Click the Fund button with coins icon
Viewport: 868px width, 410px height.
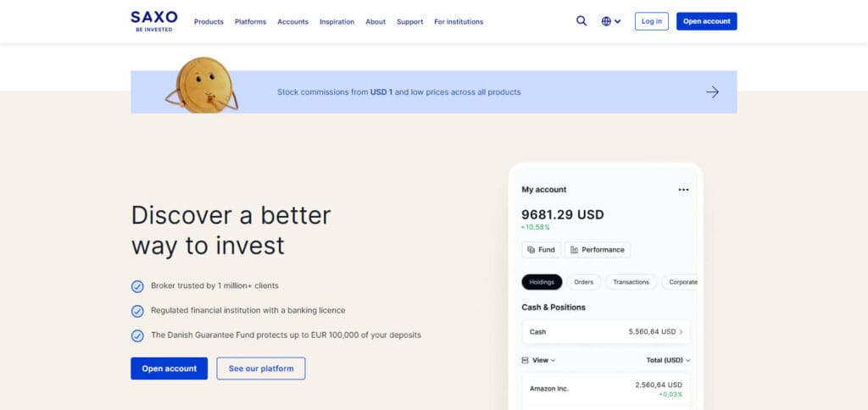coord(542,250)
